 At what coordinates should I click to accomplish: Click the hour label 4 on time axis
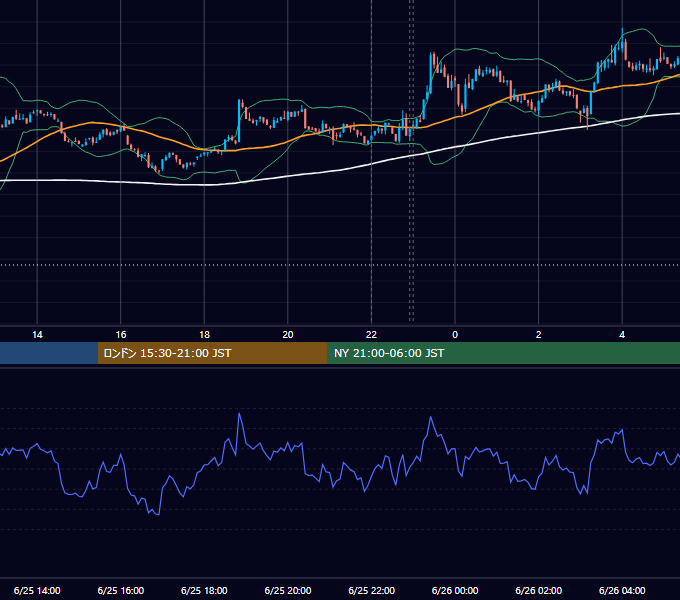(622, 335)
